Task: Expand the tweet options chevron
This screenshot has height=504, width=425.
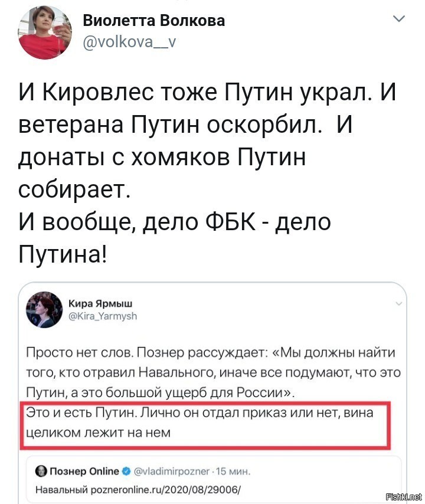Action: (x=399, y=19)
